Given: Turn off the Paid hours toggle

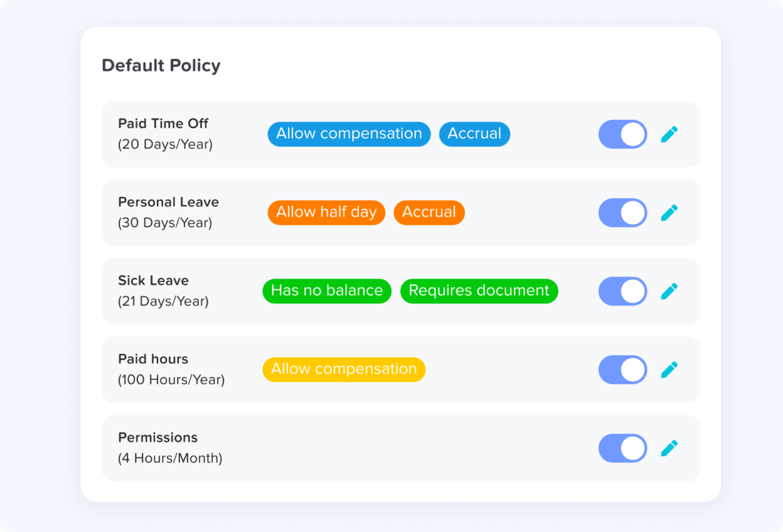Looking at the screenshot, I should click(622, 370).
